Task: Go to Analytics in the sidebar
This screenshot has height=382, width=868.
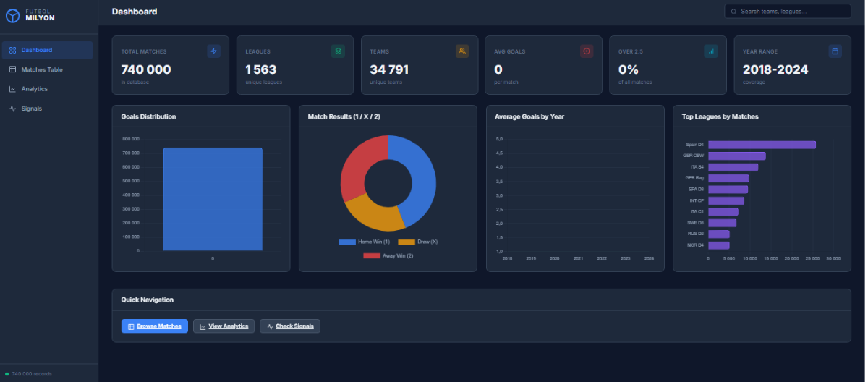Action: 48,89
